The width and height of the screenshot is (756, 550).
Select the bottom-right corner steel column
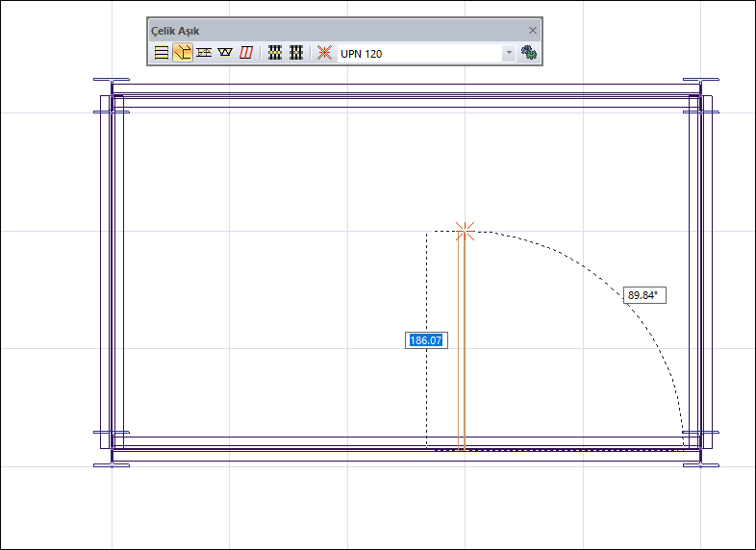coord(700,449)
